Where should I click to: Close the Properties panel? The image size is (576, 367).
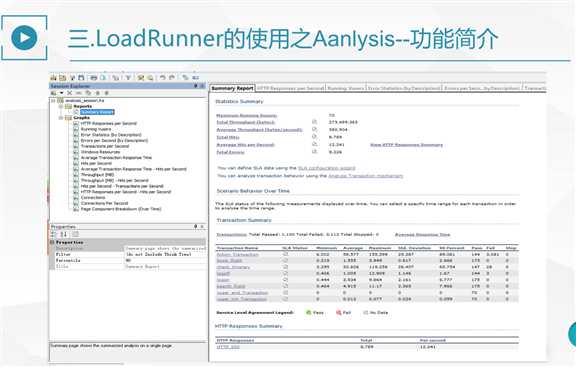[202, 226]
